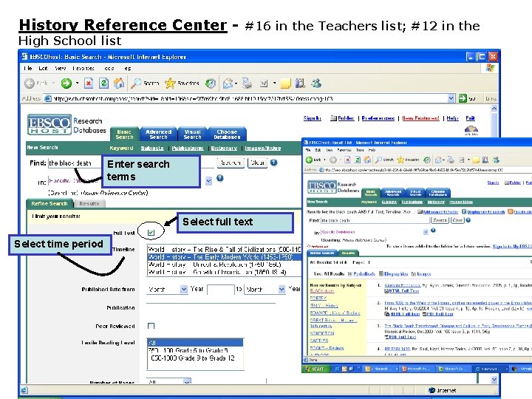Open the Preferences link in the Basic Search window
This screenshot has height=399, width=532.
point(378,118)
